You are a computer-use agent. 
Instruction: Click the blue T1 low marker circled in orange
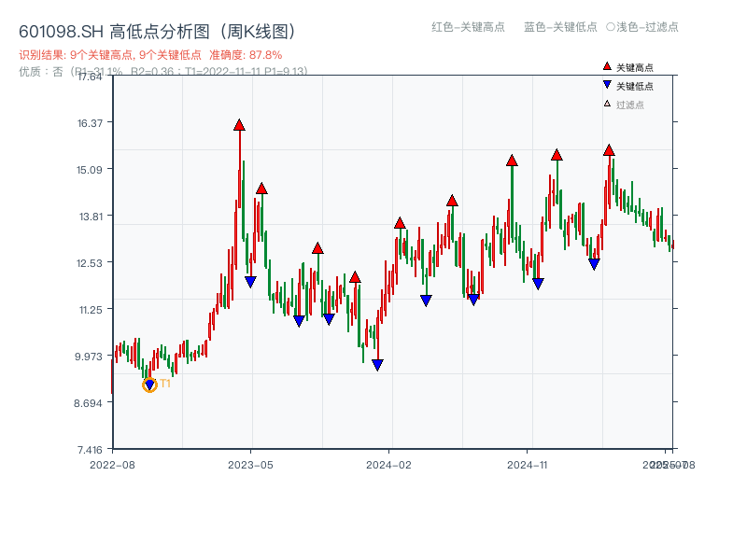(149, 385)
